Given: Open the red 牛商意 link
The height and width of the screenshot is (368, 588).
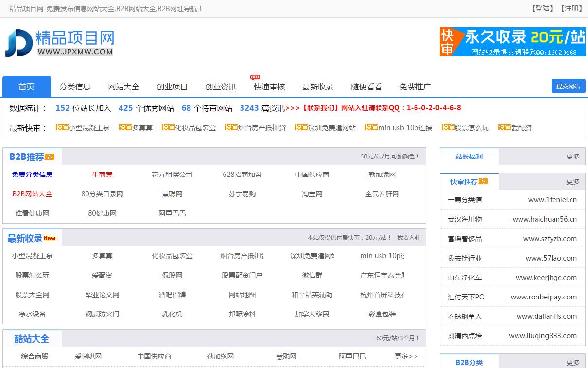Looking at the screenshot, I should 102,175.
